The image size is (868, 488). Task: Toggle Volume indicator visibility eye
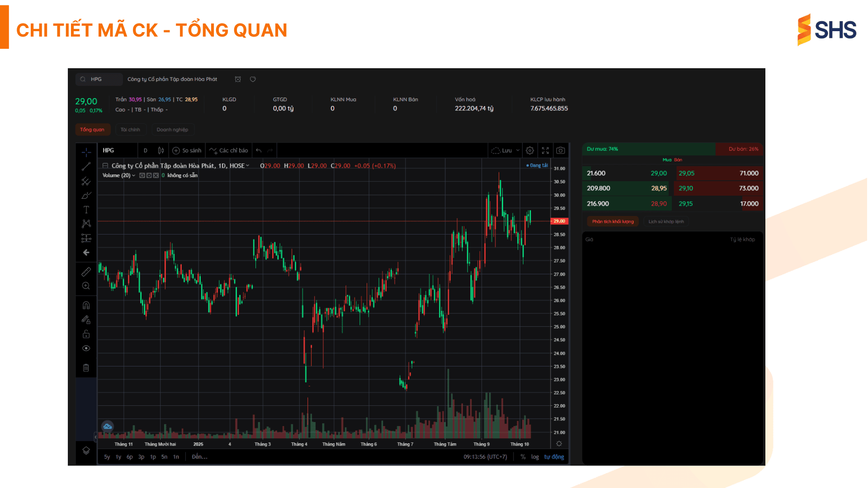pyautogui.click(x=142, y=175)
